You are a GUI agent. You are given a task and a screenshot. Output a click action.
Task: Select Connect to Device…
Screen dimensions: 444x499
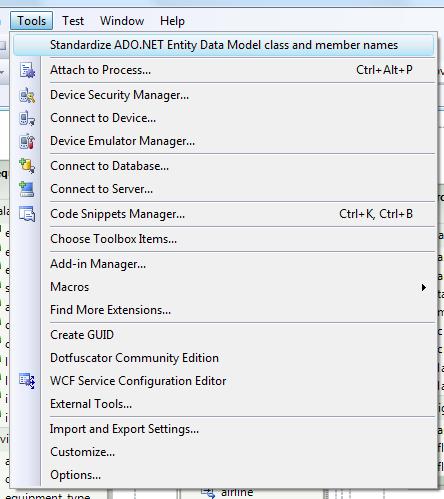(224, 118)
